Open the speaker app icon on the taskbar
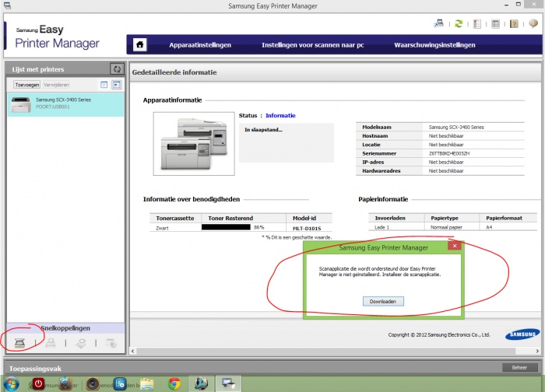Viewport: 545px width, 392px height. [93, 384]
